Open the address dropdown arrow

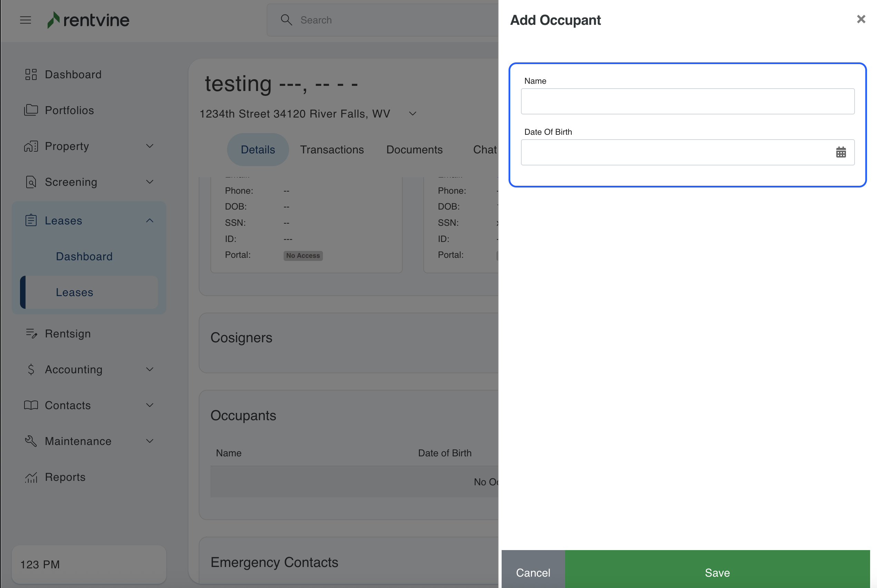412,114
